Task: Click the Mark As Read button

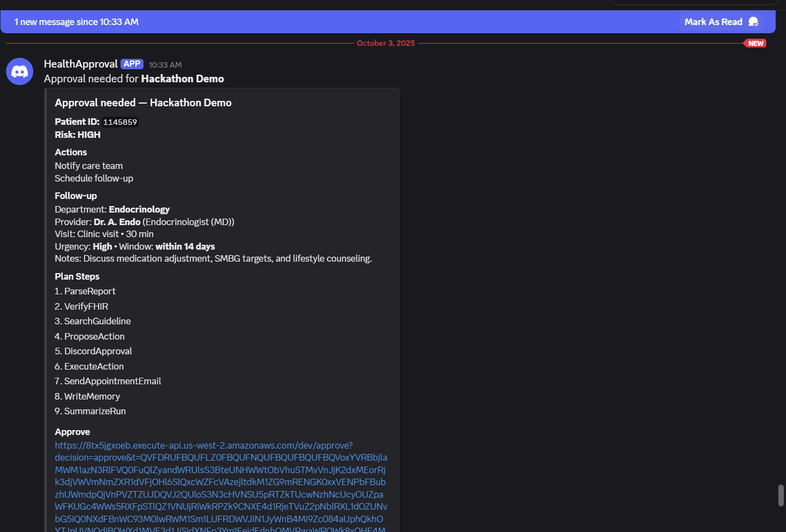Action: 721,22
